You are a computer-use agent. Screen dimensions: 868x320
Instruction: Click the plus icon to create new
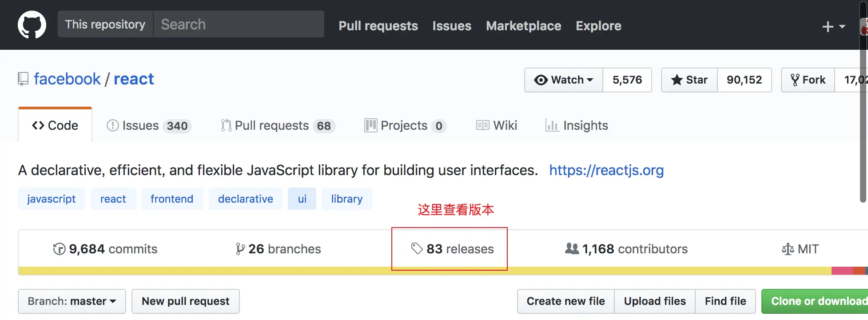[828, 27]
